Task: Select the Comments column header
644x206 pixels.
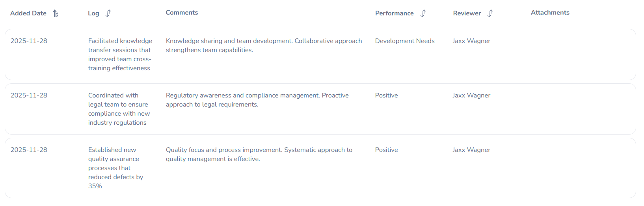Action: tap(182, 13)
